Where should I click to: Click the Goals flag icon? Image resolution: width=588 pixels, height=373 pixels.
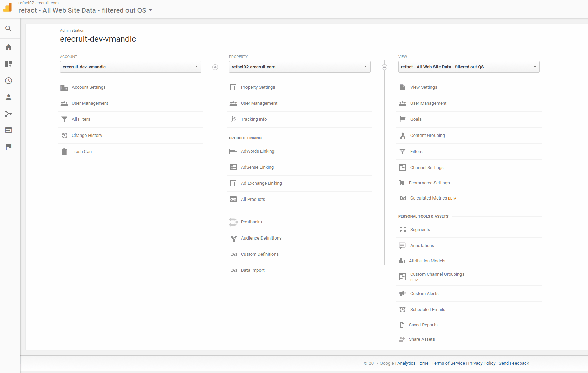click(x=402, y=119)
